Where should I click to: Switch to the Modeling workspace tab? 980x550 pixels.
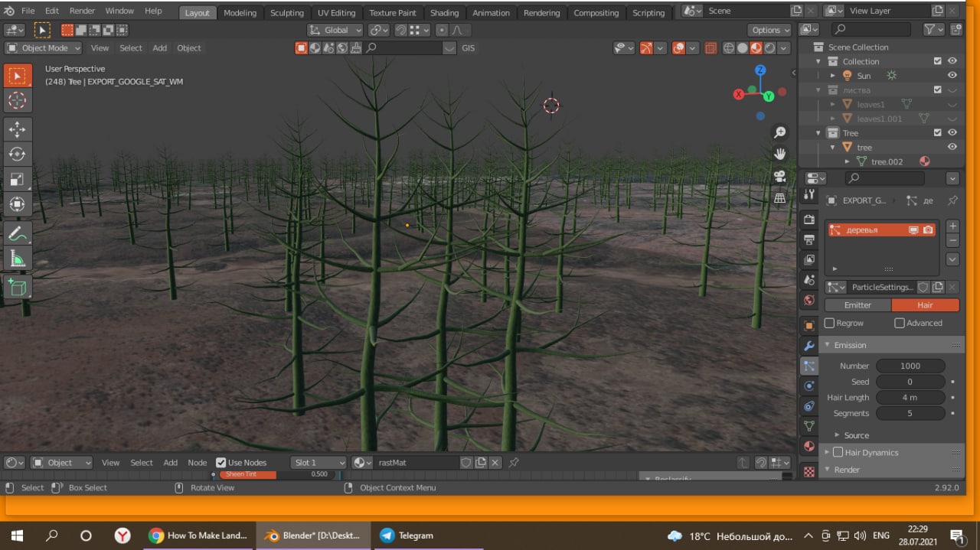pyautogui.click(x=240, y=13)
